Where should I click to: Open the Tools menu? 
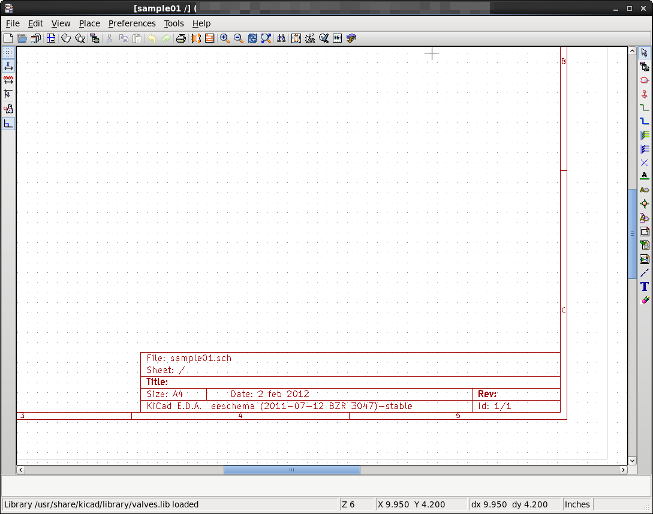coord(174,23)
